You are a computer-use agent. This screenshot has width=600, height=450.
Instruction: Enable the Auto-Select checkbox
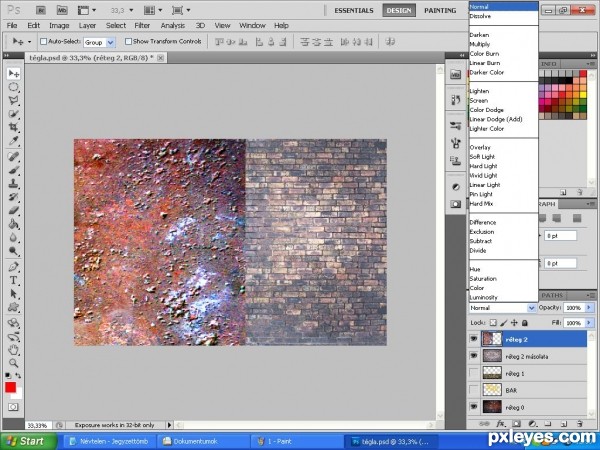pyautogui.click(x=44, y=41)
